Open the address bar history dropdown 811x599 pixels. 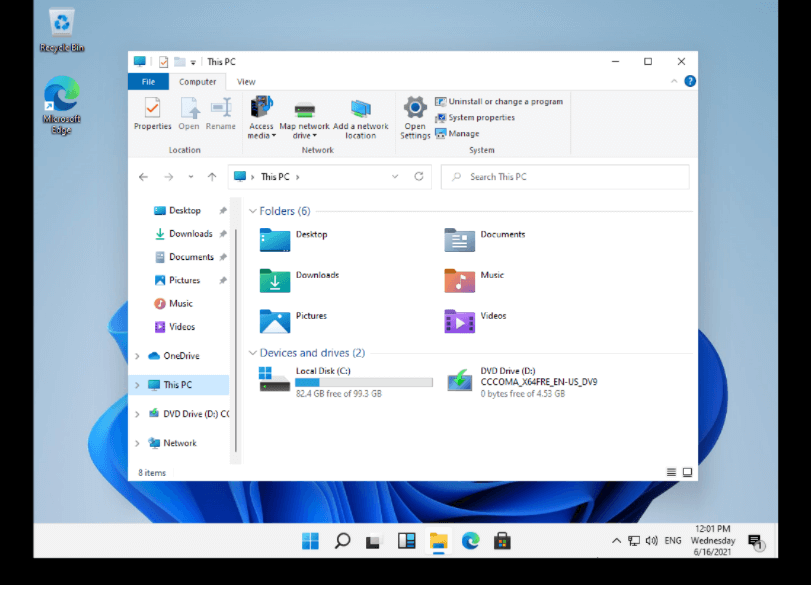pos(395,177)
